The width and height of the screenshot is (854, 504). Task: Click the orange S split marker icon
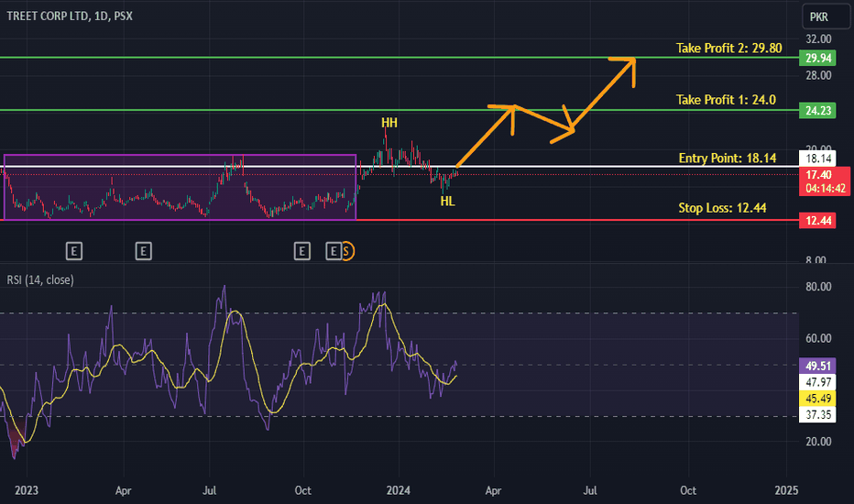[x=347, y=251]
